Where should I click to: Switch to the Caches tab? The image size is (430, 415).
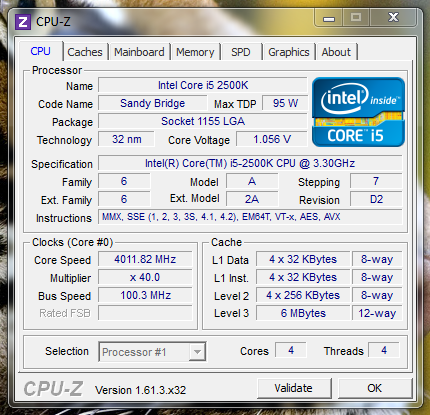click(x=85, y=52)
